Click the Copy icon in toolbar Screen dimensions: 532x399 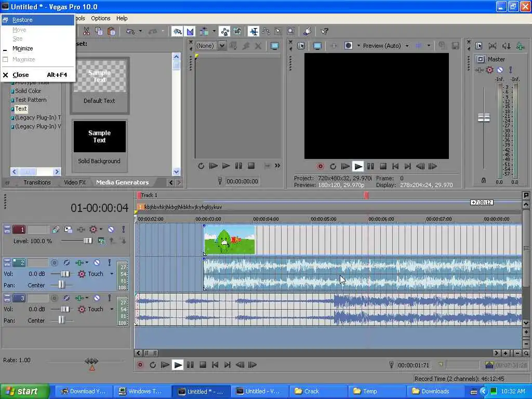point(99,32)
